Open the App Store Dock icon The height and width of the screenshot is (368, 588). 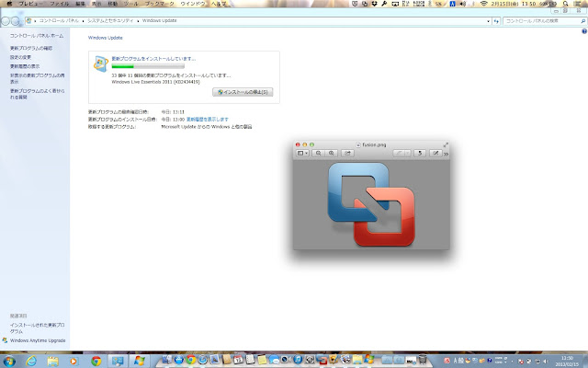tap(179, 360)
